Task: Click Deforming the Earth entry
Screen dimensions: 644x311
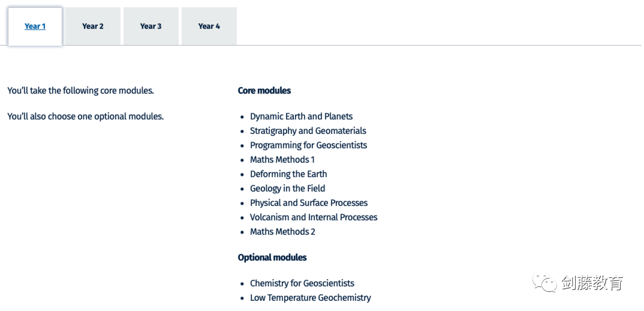Action: (x=288, y=174)
